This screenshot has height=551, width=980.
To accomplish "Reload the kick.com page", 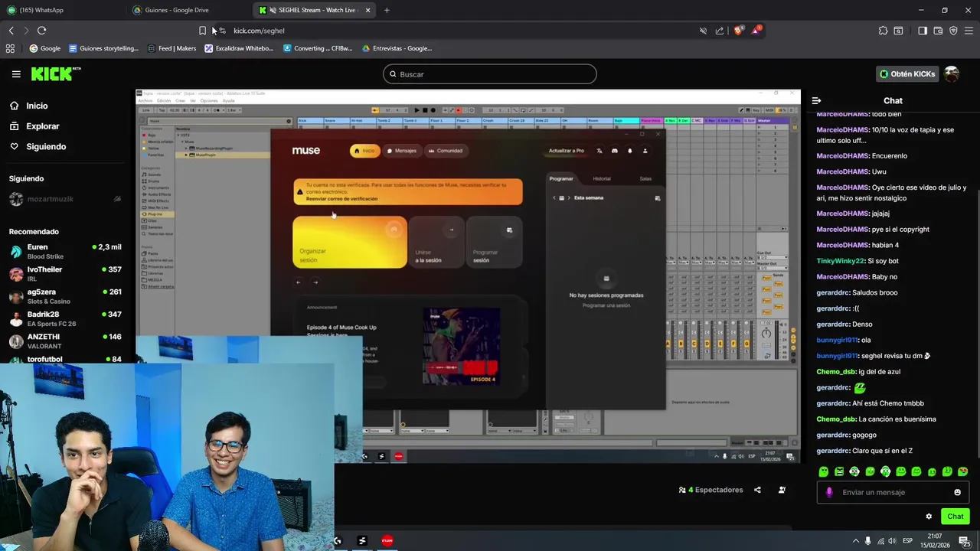I will click(41, 31).
